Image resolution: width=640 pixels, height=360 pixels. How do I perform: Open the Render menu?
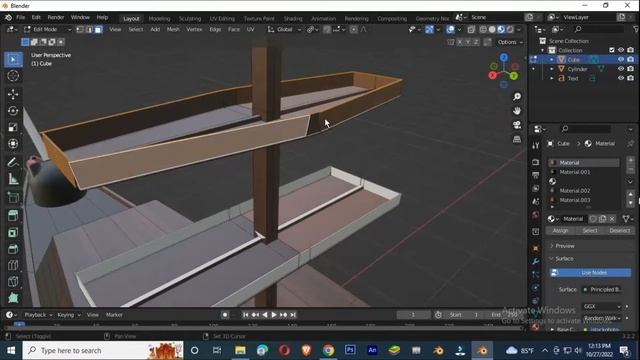coord(56,17)
